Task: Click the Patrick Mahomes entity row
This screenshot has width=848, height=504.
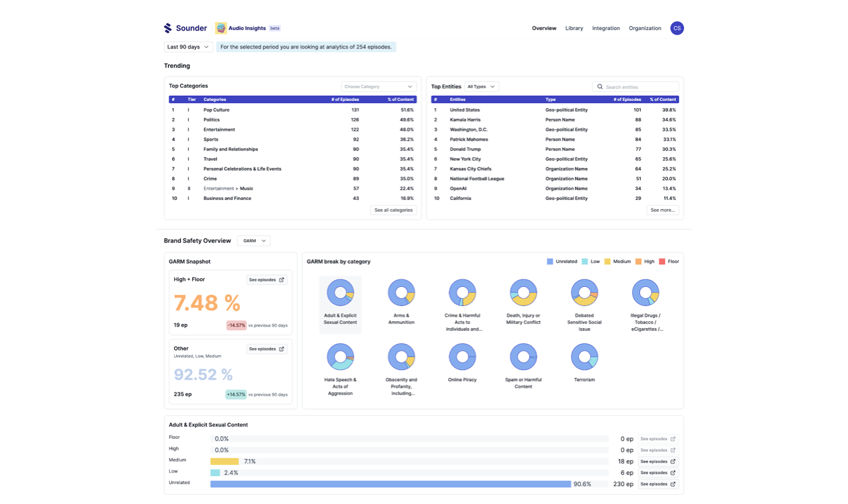Action: coord(555,139)
